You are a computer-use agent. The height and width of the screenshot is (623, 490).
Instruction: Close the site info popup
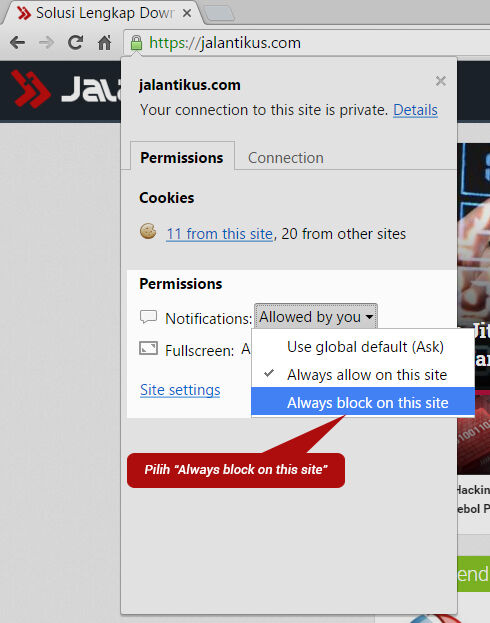[440, 81]
